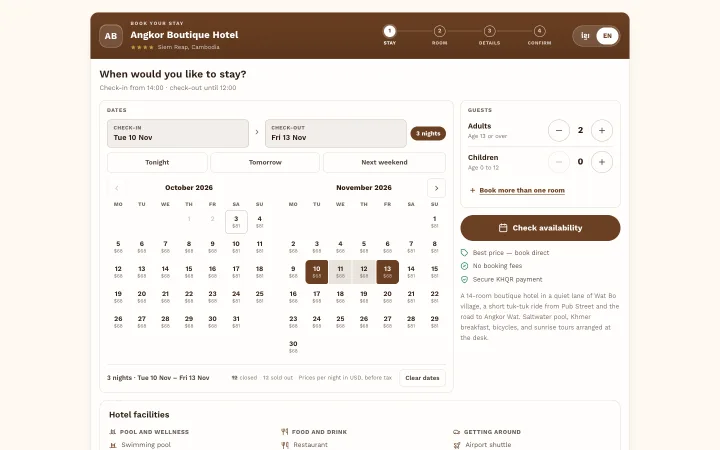Viewport: 720px width, 450px height.
Task: Decrease the adults count
Action: click(559, 130)
